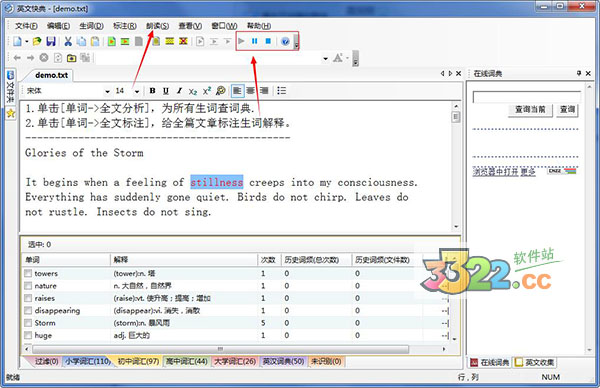Viewport: 600px width, 388px height.
Task: Switch to 初中词汇(97) tab
Action: coord(138,361)
